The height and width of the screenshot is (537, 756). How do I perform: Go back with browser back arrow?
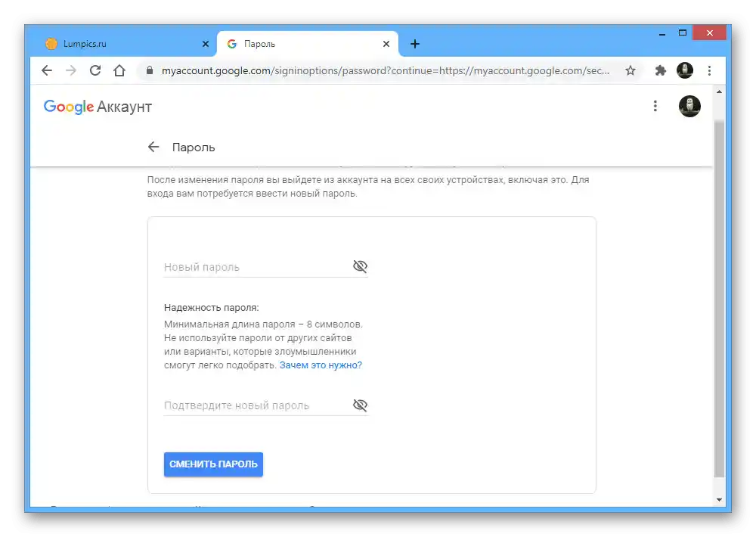point(47,70)
